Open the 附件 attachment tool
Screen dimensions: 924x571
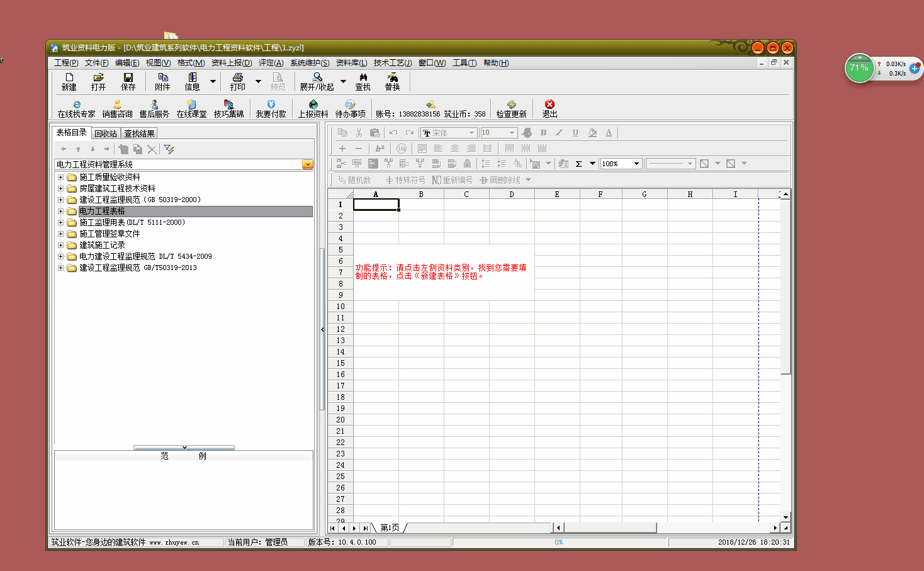162,81
